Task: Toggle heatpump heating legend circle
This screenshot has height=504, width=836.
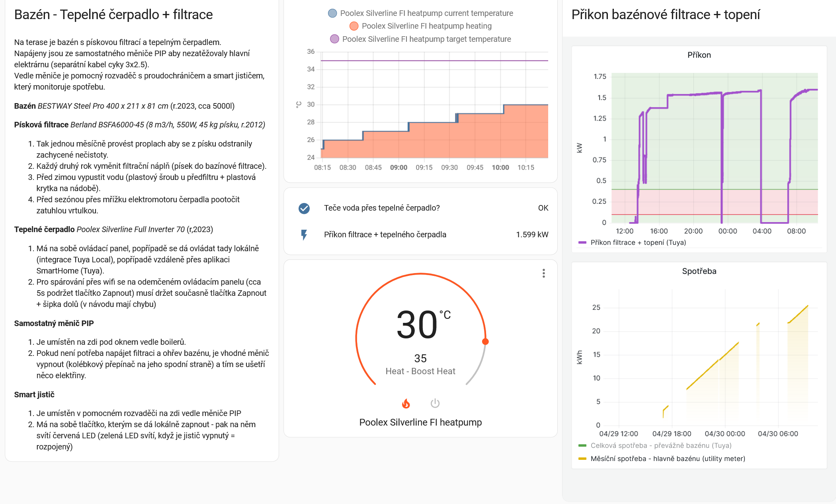Action: click(x=354, y=26)
